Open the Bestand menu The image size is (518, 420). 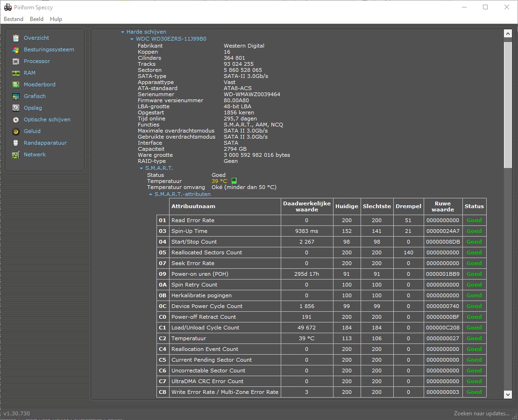coord(14,19)
